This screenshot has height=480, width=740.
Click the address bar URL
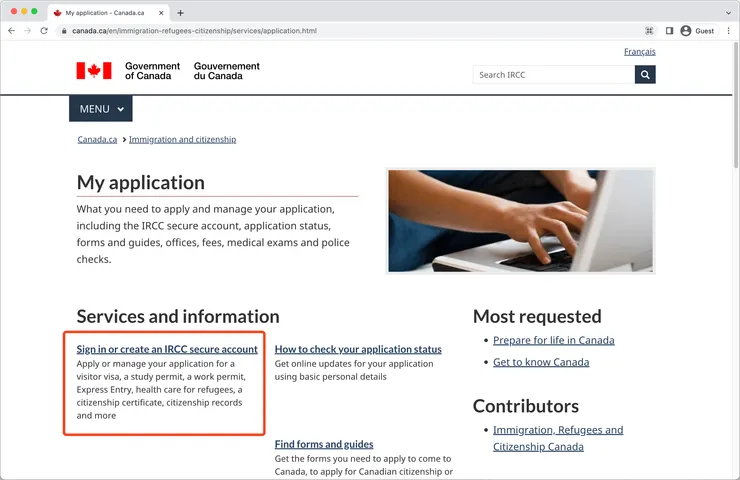point(194,31)
